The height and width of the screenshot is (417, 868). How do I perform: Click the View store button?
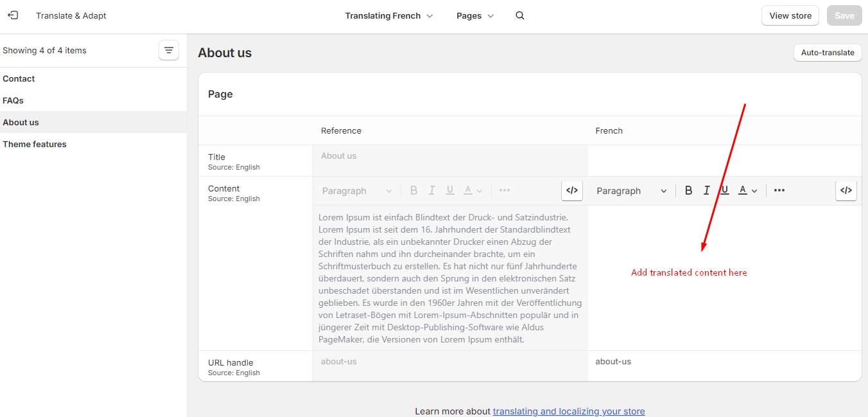(x=790, y=15)
